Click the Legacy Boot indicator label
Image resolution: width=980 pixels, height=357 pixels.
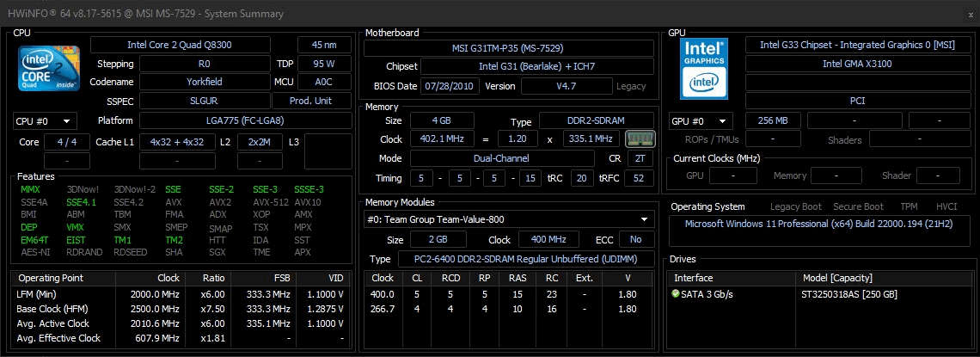[x=796, y=206]
